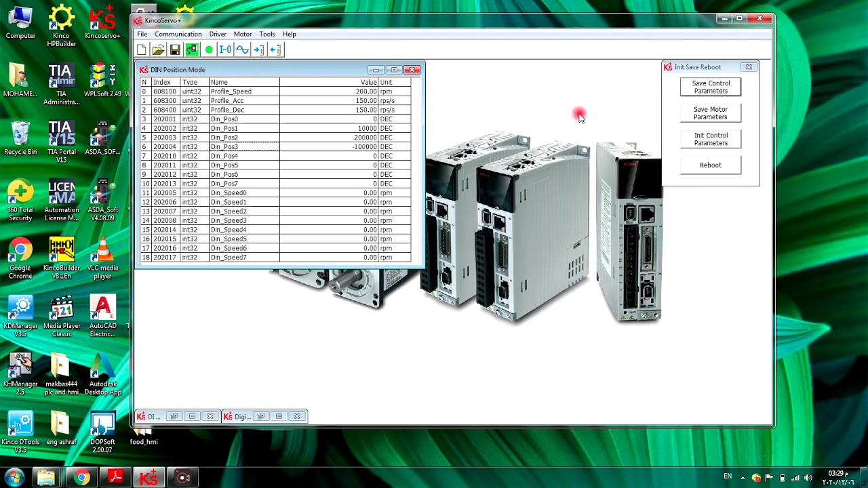Image resolution: width=868 pixels, height=488 pixels.
Task: Select the Din_Pos4 row name
Action: click(x=244, y=156)
